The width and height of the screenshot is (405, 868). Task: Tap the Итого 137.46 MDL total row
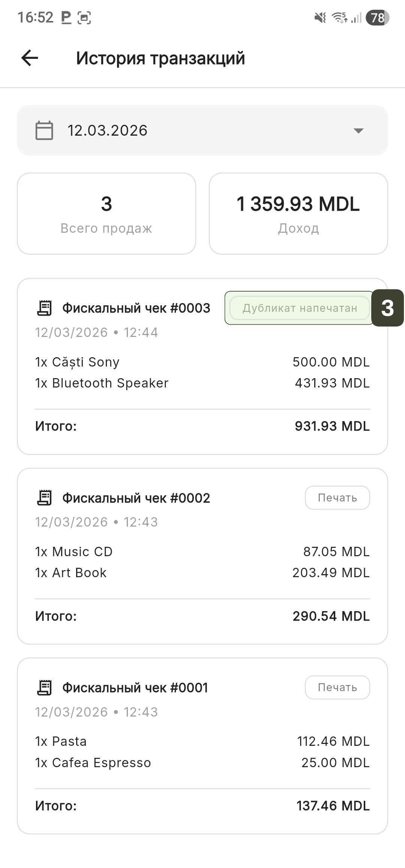coord(202,806)
